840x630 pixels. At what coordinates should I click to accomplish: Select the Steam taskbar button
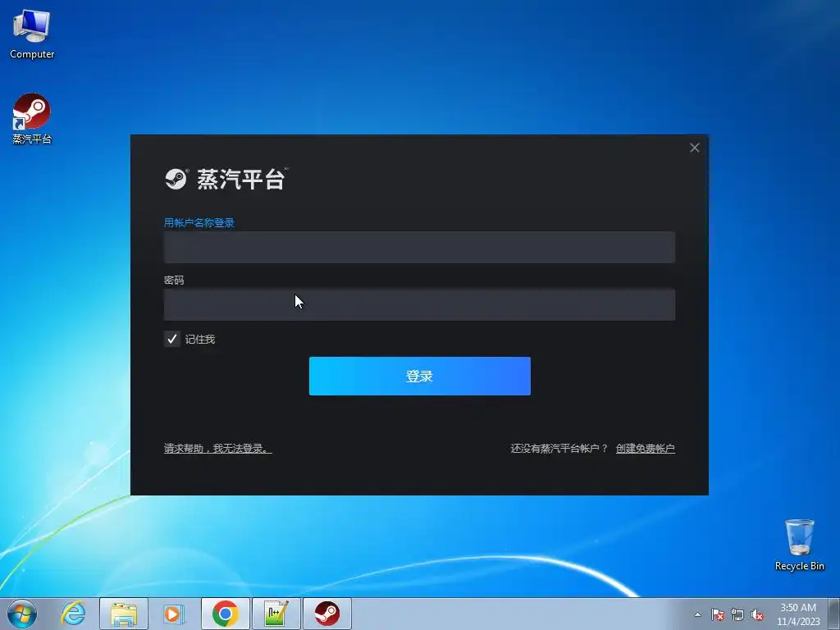tap(326, 614)
